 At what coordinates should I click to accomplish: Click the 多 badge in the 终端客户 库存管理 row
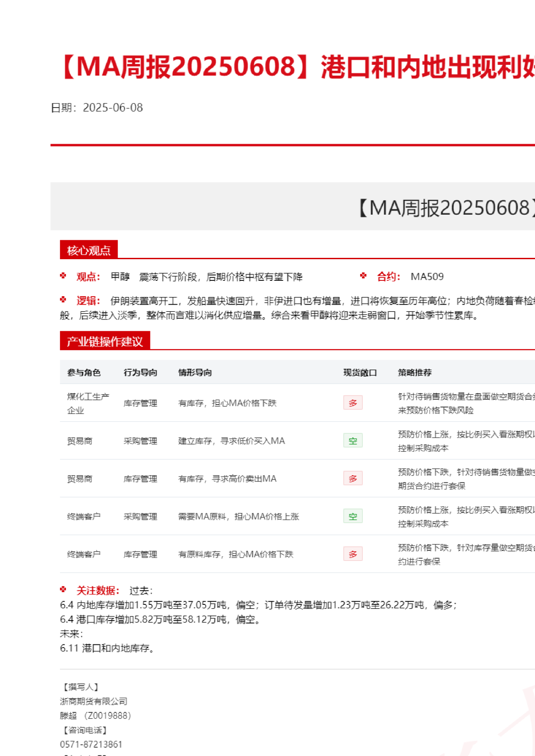click(353, 554)
